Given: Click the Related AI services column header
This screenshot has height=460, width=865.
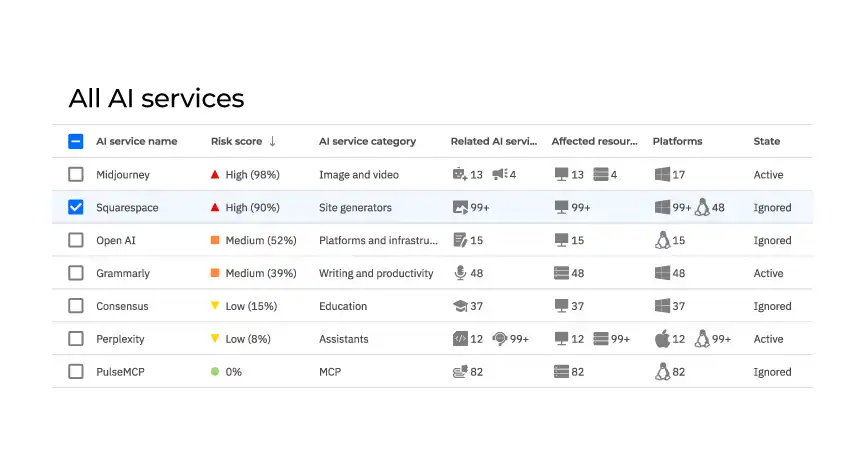Looking at the screenshot, I should click(494, 141).
